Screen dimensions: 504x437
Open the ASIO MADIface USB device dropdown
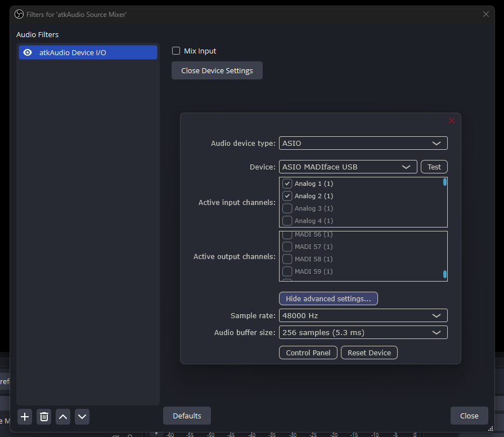[x=348, y=167]
